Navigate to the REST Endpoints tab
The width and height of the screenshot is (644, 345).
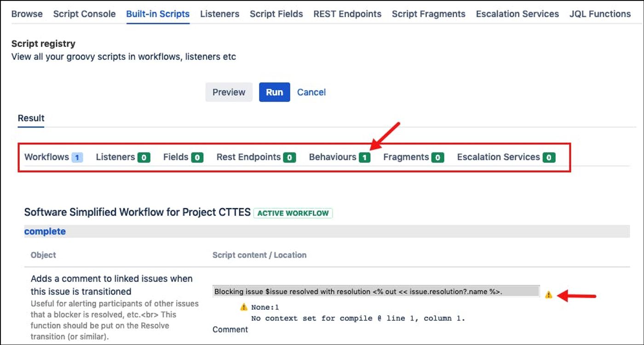(347, 14)
